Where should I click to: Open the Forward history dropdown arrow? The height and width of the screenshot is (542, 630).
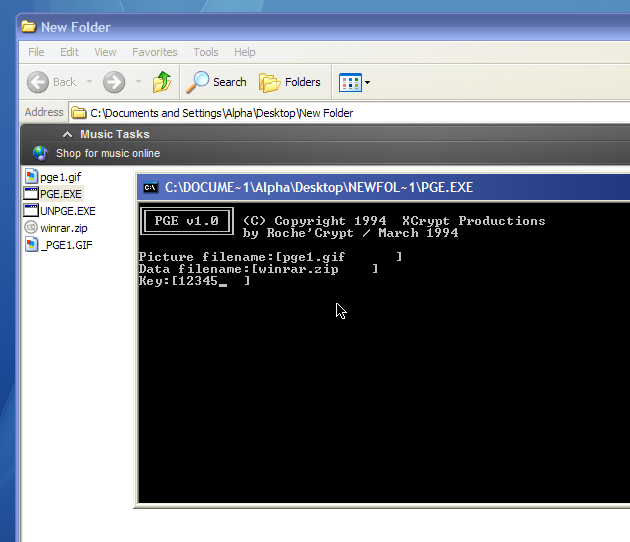click(x=138, y=82)
